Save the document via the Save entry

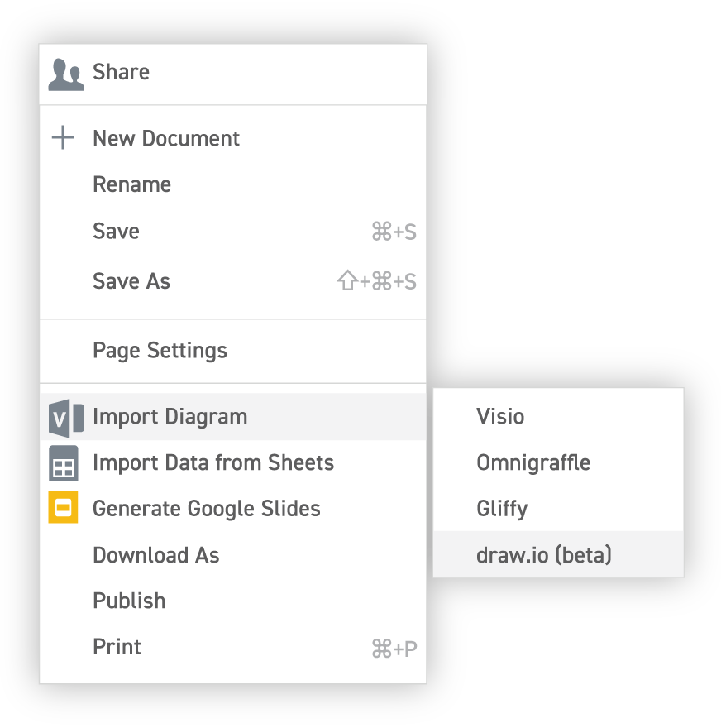coord(116,232)
